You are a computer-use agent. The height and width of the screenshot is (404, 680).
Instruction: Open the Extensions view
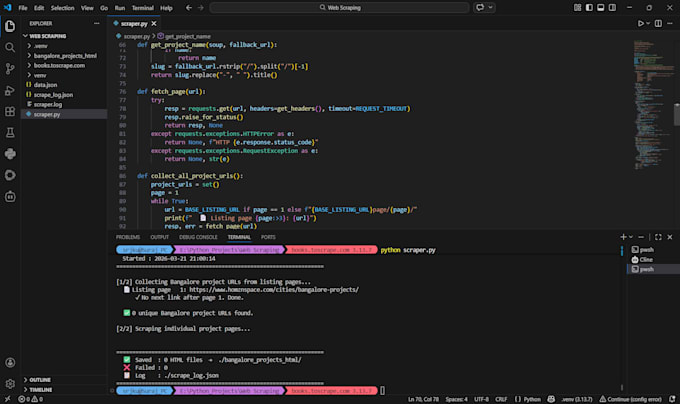pyautogui.click(x=10, y=111)
